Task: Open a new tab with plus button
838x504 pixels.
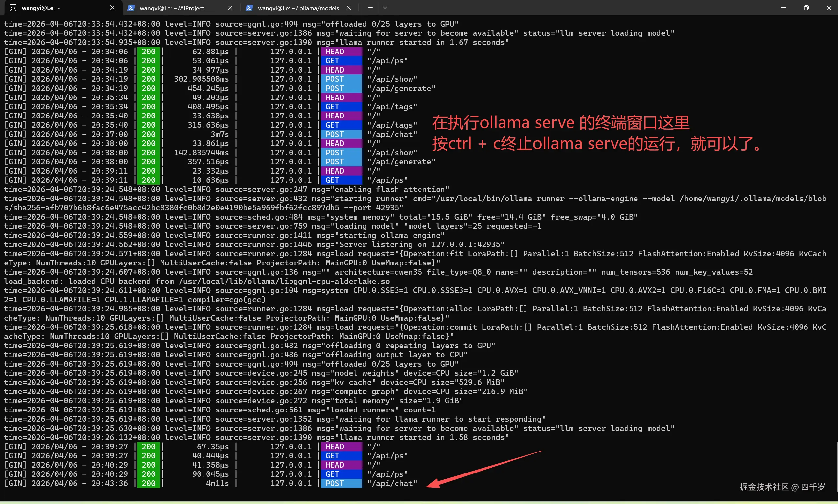Action: point(370,8)
